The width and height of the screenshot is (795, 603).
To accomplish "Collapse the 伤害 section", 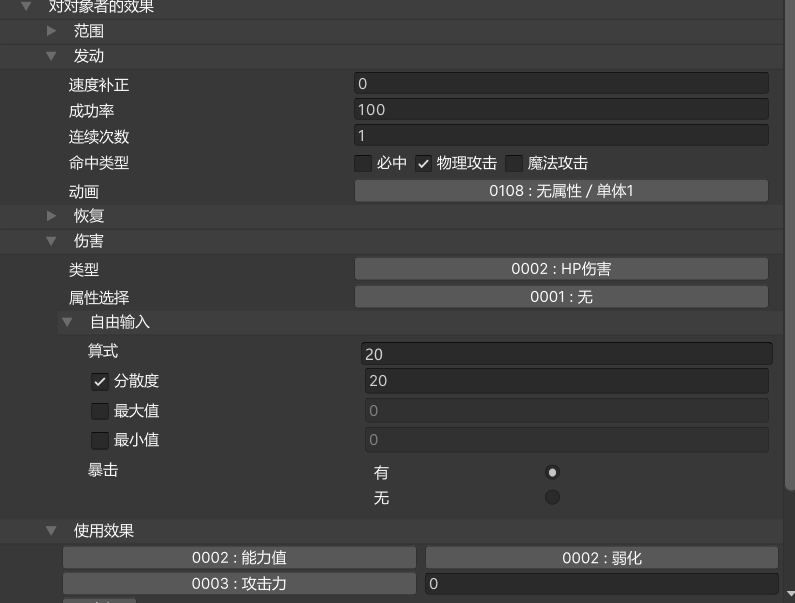I will click(x=52, y=241).
